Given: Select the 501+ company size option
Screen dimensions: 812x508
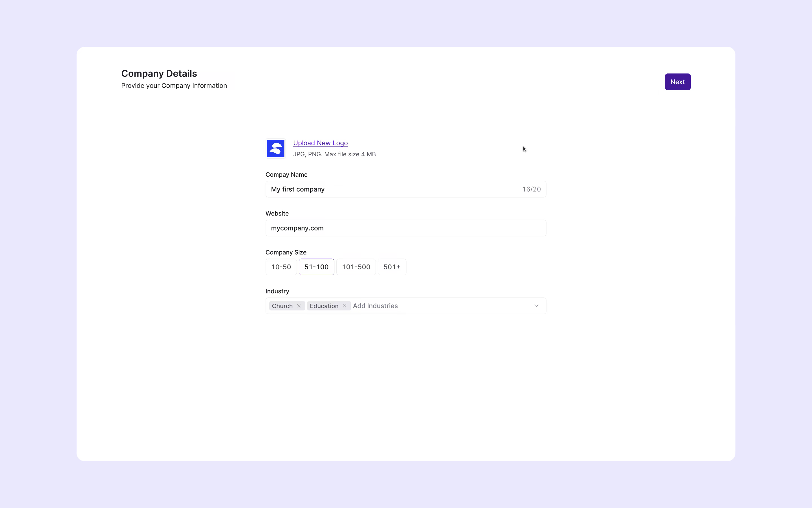Looking at the screenshot, I should click(392, 267).
